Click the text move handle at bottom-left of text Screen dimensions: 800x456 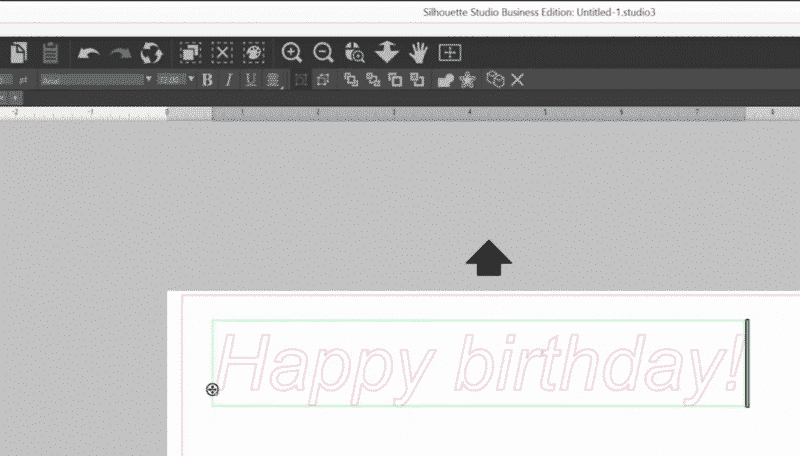click(x=212, y=390)
